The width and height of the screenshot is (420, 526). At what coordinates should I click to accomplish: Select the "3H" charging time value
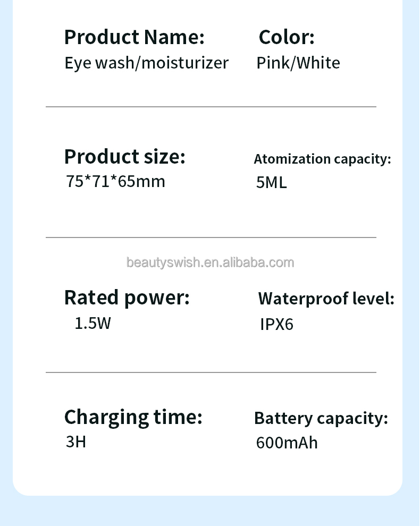click(x=75, y=442)
